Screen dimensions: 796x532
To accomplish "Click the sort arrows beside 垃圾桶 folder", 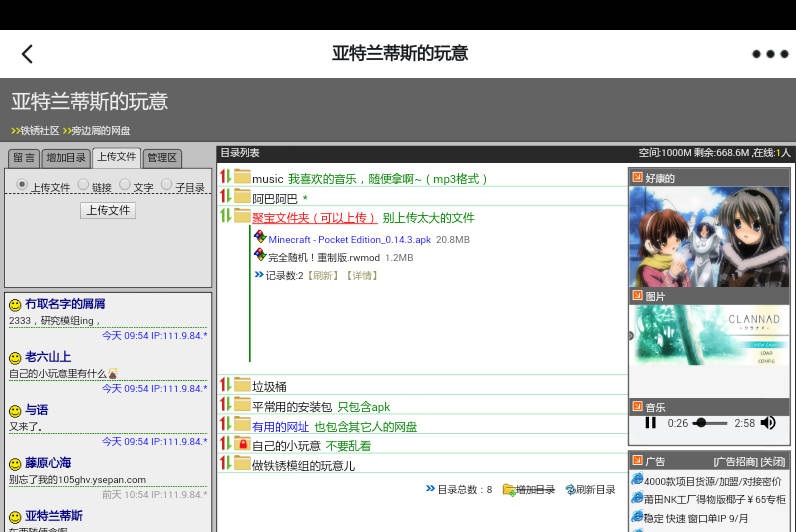I will pyautogui.click(x=225, y=386).
